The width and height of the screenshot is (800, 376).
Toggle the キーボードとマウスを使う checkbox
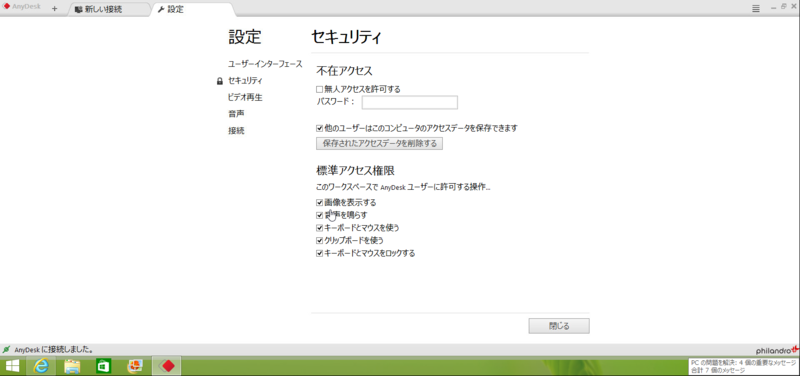pos(319,228)
